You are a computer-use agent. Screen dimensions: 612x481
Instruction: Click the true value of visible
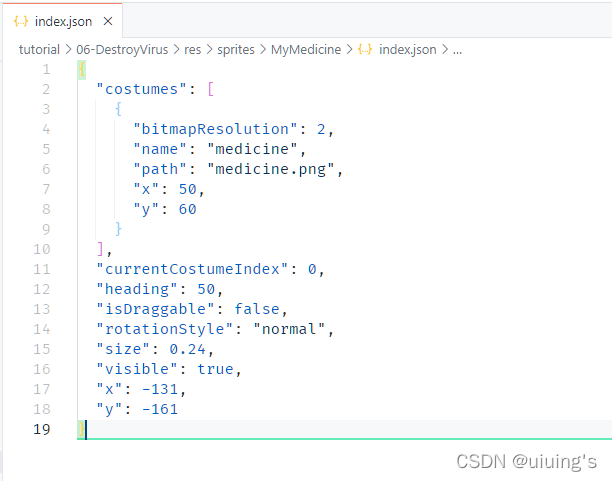[x=215, y=369]
